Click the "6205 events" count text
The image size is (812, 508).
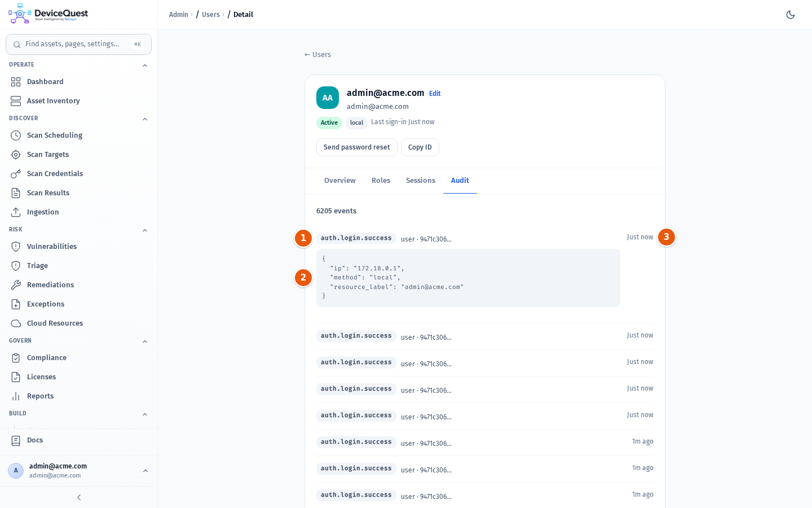pos(336,211)
